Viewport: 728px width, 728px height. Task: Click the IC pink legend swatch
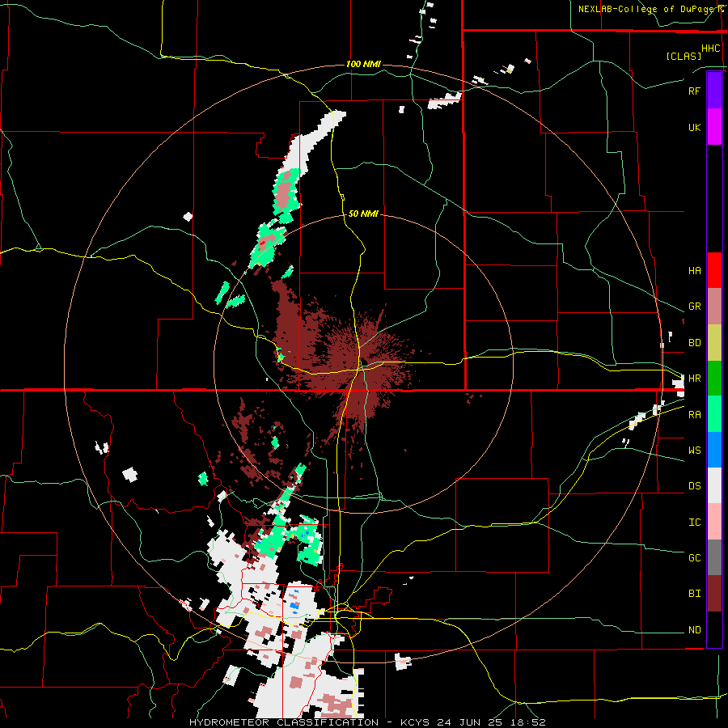click(714, 522)
